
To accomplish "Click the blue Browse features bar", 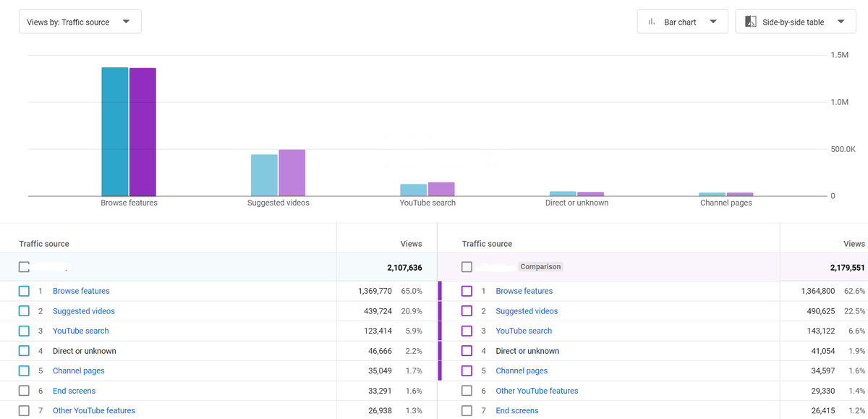I will tap(114, 132).
